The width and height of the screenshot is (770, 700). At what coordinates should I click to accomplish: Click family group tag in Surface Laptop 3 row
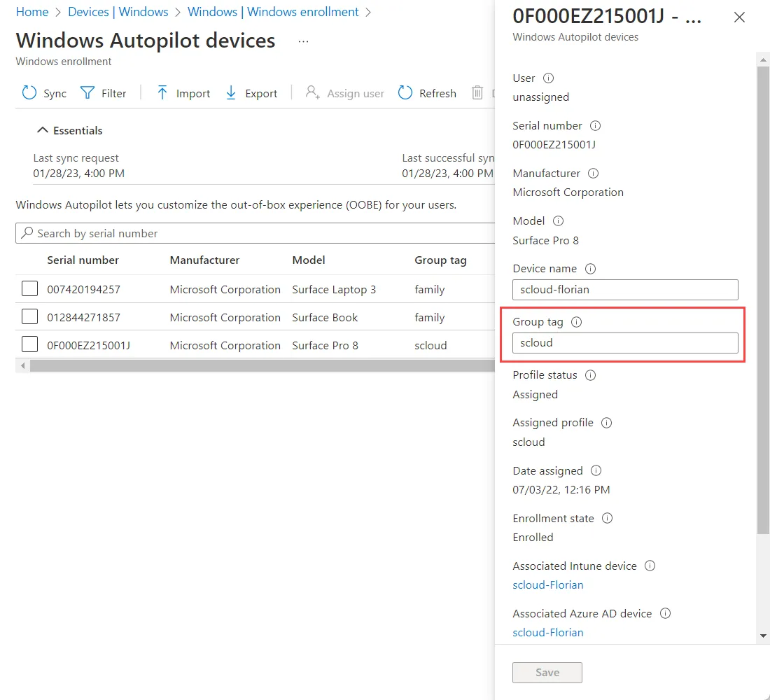tap(430, 289)
